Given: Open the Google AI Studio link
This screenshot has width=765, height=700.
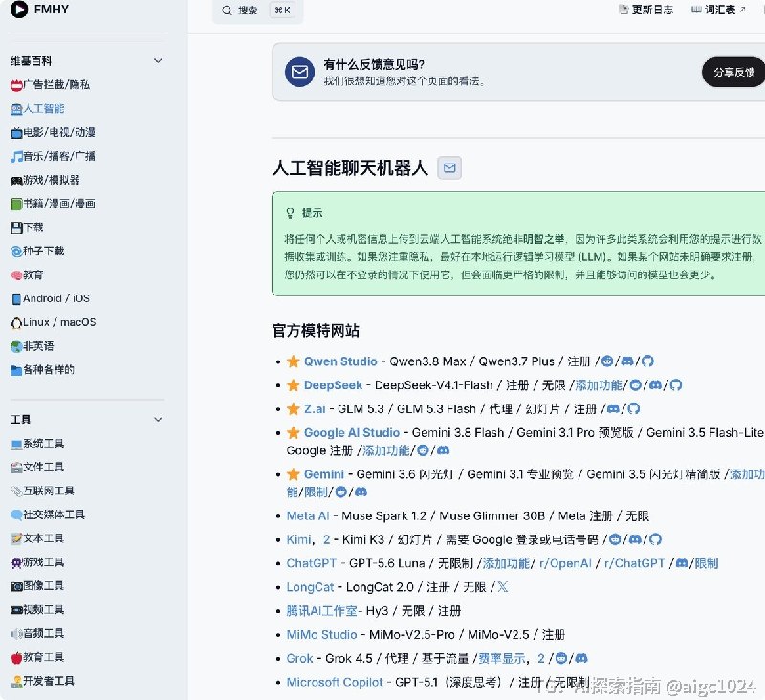Looking at the screenshot, I should (352, 432).
